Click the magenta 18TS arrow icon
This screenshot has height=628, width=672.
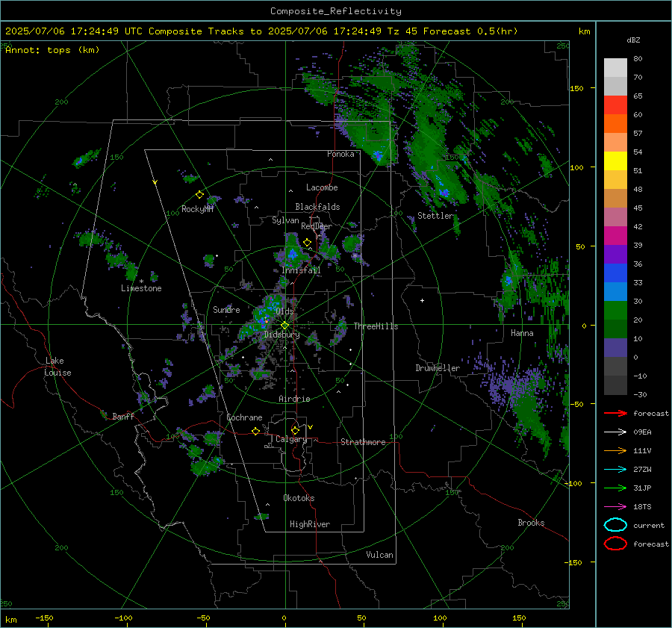point(615,507)
